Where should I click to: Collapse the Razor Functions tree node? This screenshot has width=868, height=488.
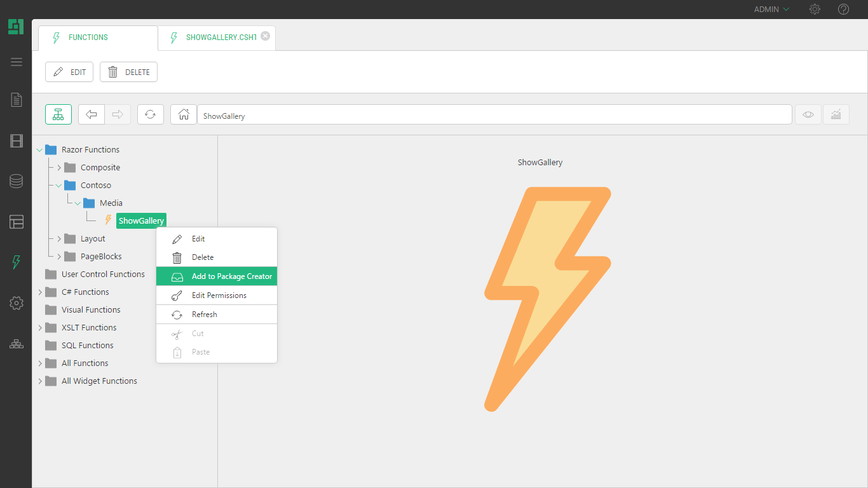tap(40, 150)
